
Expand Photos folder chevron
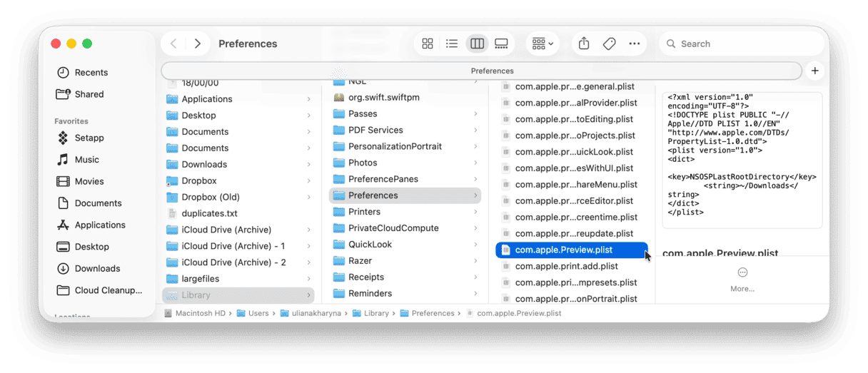(x=475, y=163)
